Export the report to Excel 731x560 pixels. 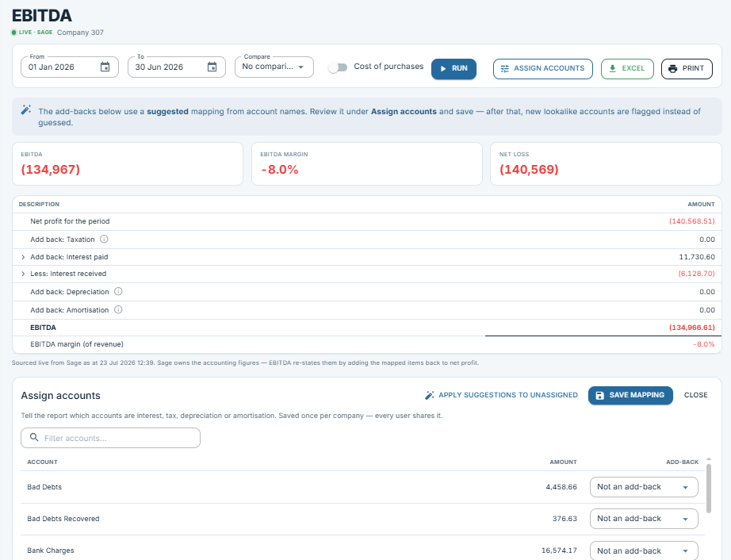point(627,68)
